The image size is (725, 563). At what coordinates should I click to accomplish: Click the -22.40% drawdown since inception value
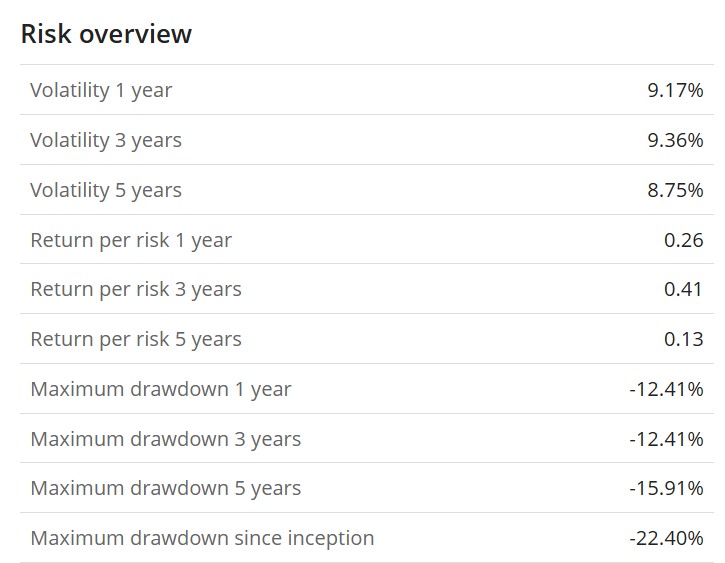click(666, 538)
